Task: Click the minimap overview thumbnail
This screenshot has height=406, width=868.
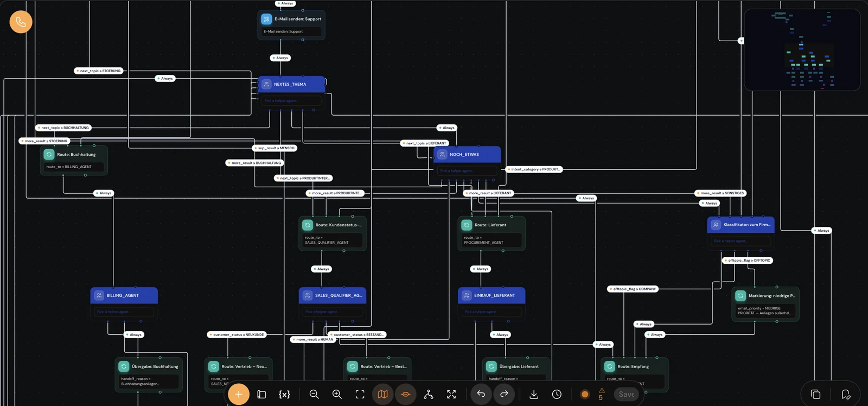Action: [802, 49]
